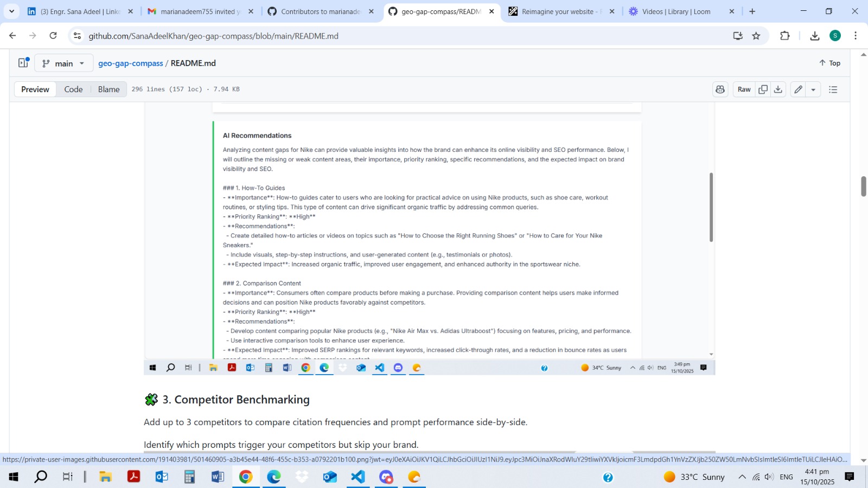View site information icon
This screenshot has width=868, height=488.
(x=78, y=36)
